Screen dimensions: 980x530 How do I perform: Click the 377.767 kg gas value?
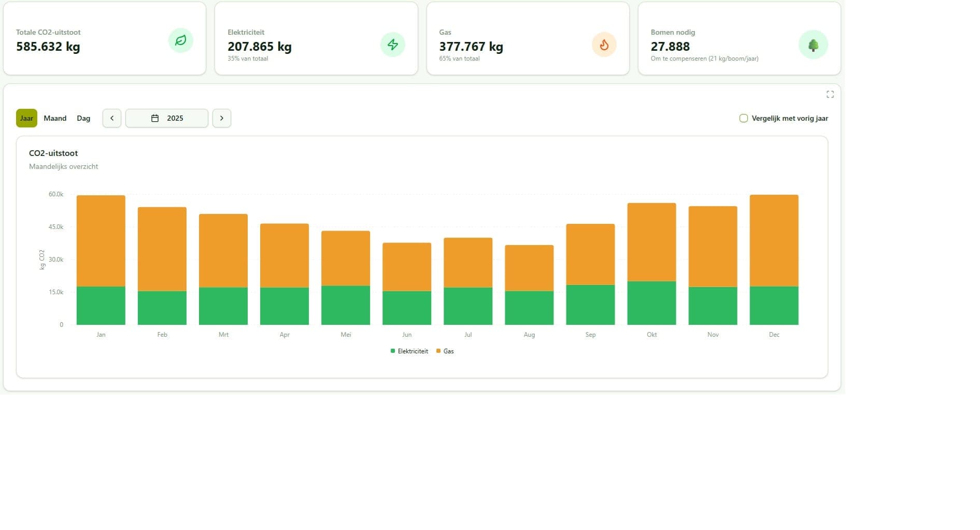[471, 47]
